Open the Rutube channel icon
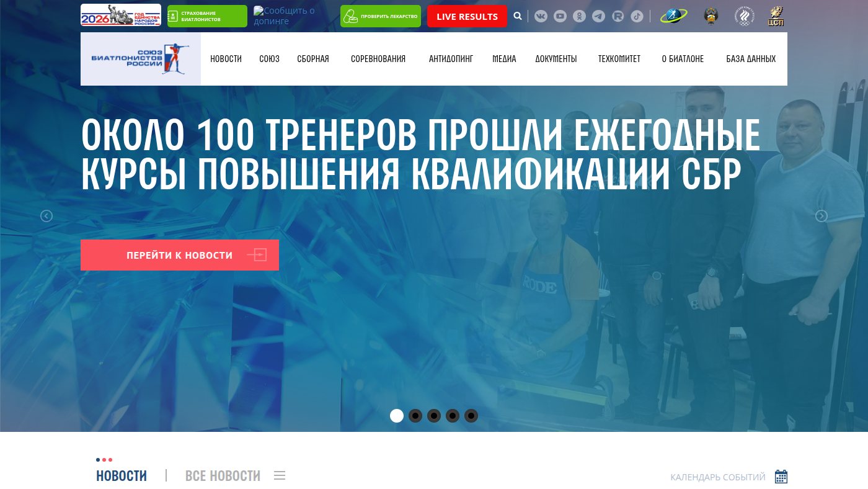The height and width of the screenshot is (489, 868). pos(618,16)
